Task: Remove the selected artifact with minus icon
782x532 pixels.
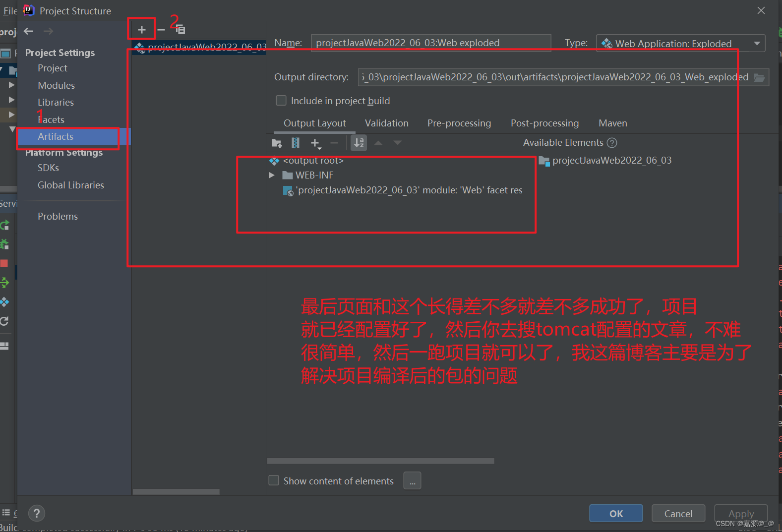Action: point(161,30)
